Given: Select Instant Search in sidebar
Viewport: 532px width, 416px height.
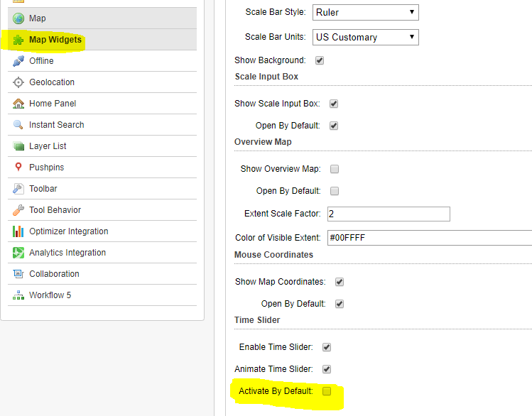Looking at the screenshot, I should [x=102, y=125].
